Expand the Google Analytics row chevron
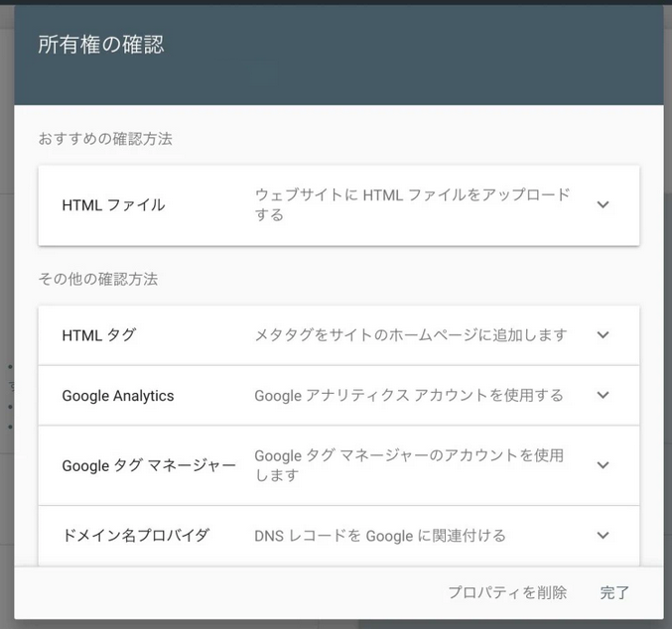 pos(603,395)
